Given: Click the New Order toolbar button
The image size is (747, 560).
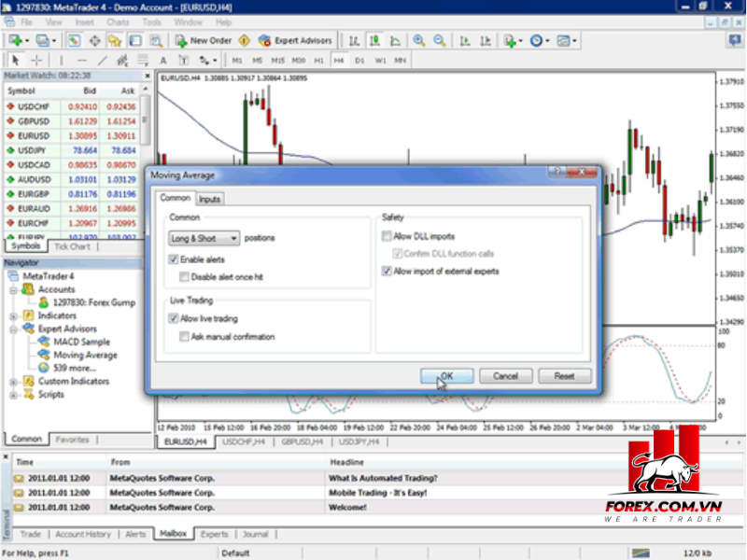Looking at the screenshot, I should tap(203, 41).
